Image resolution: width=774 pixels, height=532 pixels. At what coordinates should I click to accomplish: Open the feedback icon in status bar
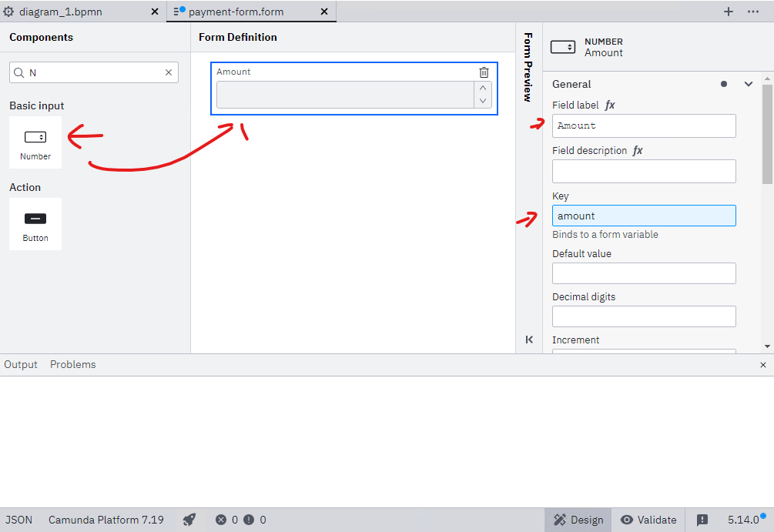702,520
